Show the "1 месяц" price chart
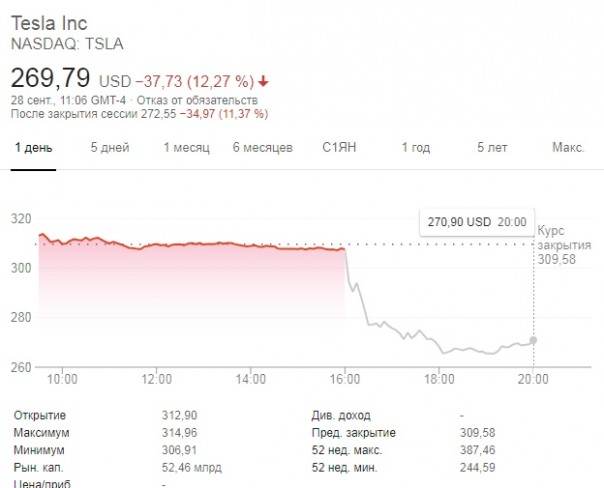The image size is (604, 488). [186, 148]
